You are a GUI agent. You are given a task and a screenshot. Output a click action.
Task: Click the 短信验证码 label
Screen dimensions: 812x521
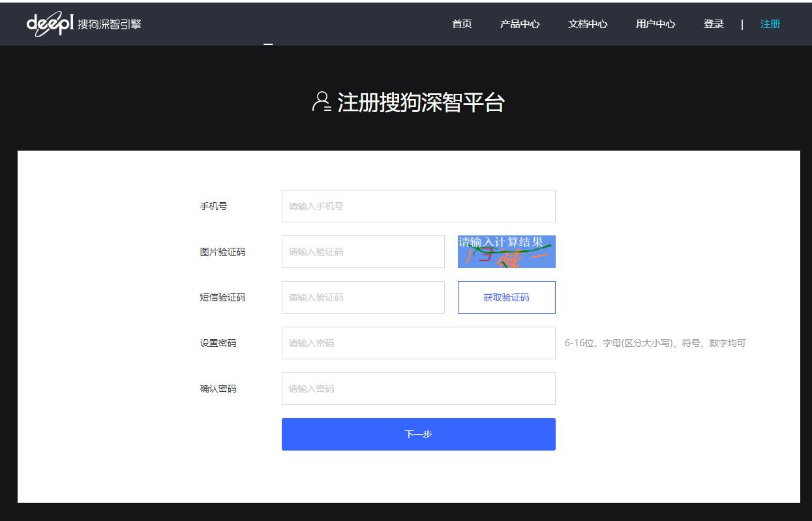tap(222, 297)
